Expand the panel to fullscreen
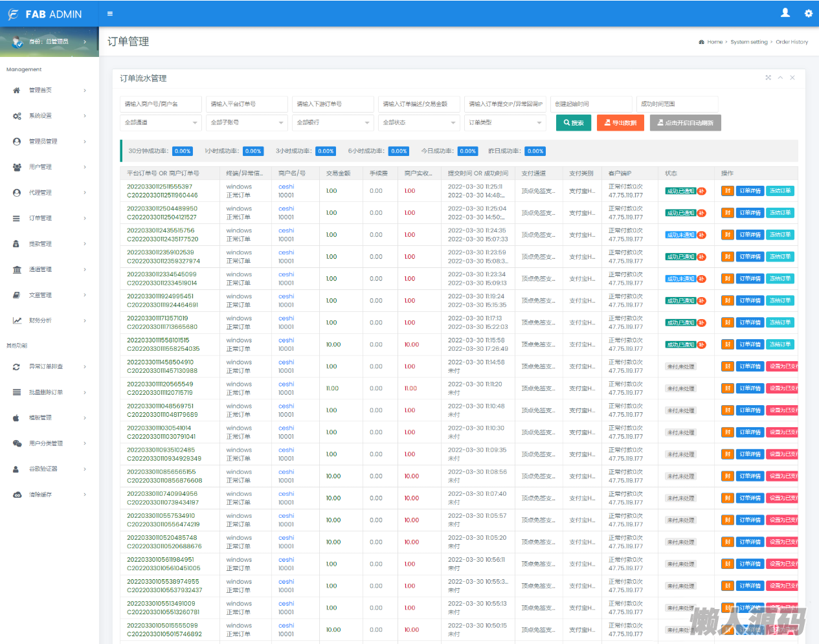The height and width of the screenshot is (644, 819). (768, 78)
